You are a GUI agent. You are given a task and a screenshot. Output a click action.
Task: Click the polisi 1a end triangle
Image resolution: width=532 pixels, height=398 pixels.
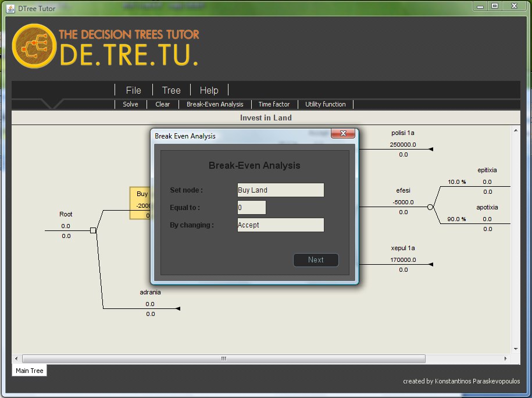431,150
